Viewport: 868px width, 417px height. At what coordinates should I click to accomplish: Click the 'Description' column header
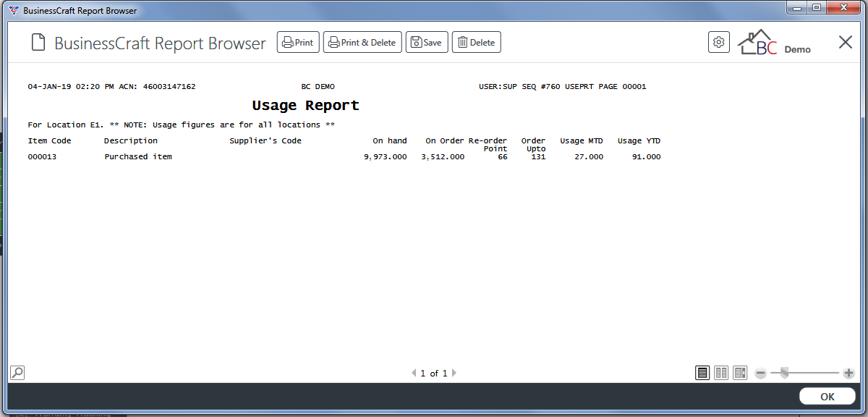pyautogui.click(x=131, y=140)
